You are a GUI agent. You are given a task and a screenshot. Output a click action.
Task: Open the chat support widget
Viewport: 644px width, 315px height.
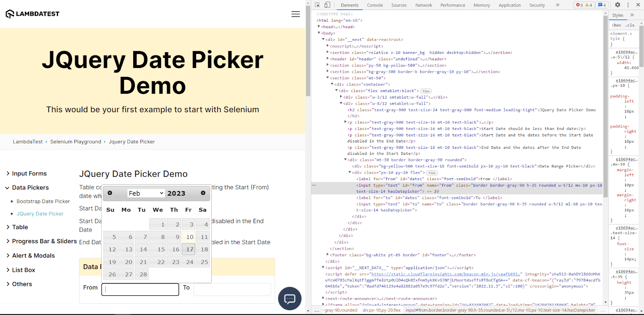(290, 299)
